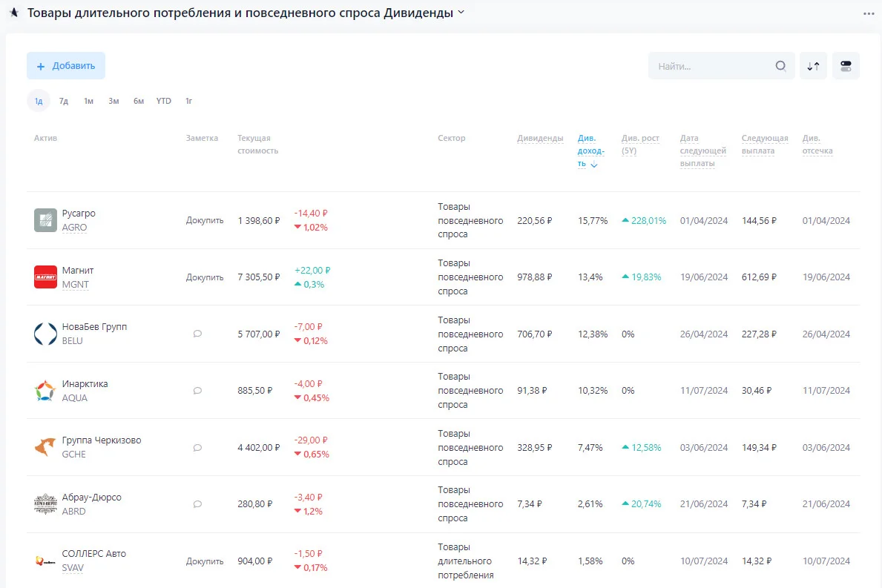Toggle the view settings switch button
882x588 pixels.
point(846,66)
